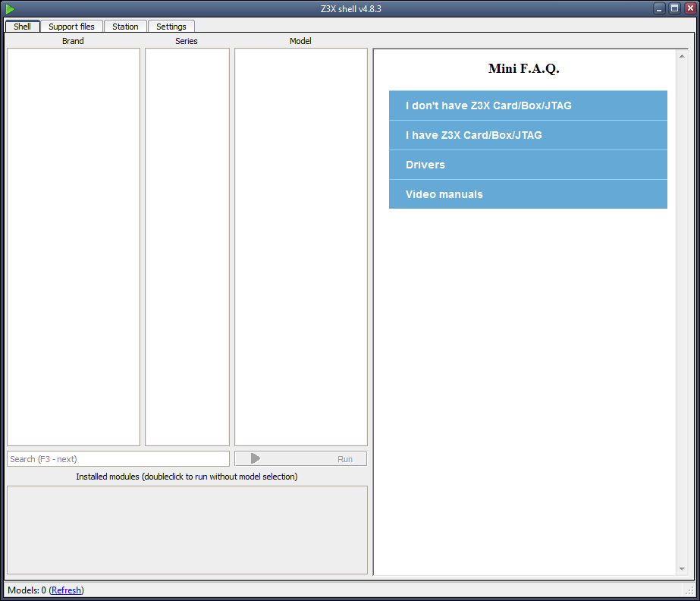Click the green Z3X app icon in title bar

tap(9, 8)
